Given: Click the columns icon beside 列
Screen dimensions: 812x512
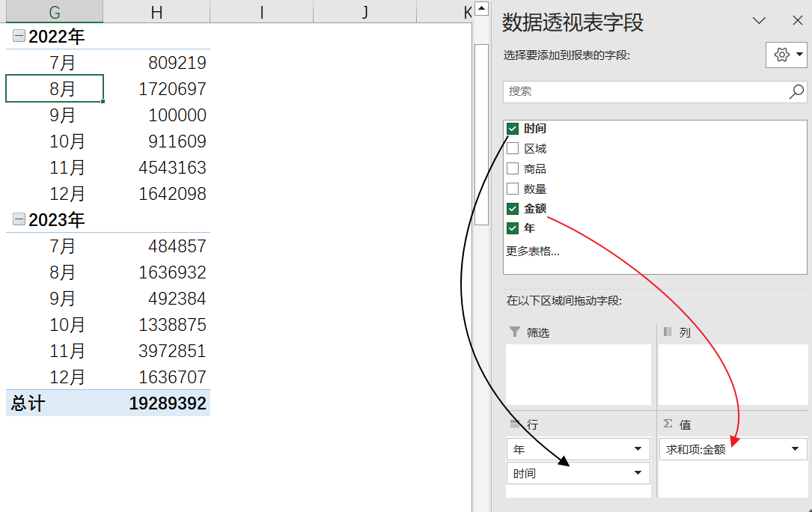Looking at the screenshot, I should click(668, 331).
